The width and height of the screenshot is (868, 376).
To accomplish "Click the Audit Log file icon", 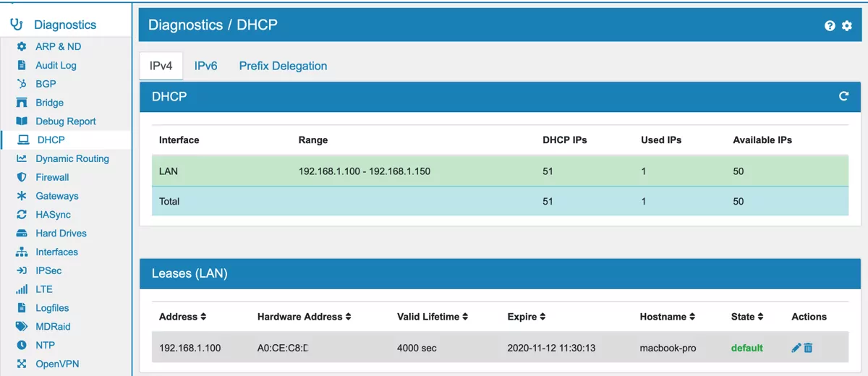I will click(22, 65).
